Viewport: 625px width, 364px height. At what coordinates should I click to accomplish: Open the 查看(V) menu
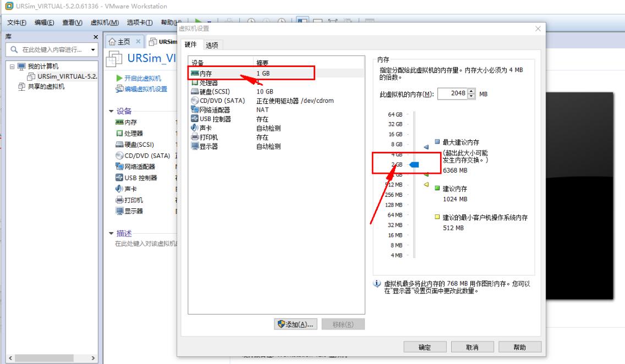72,23
